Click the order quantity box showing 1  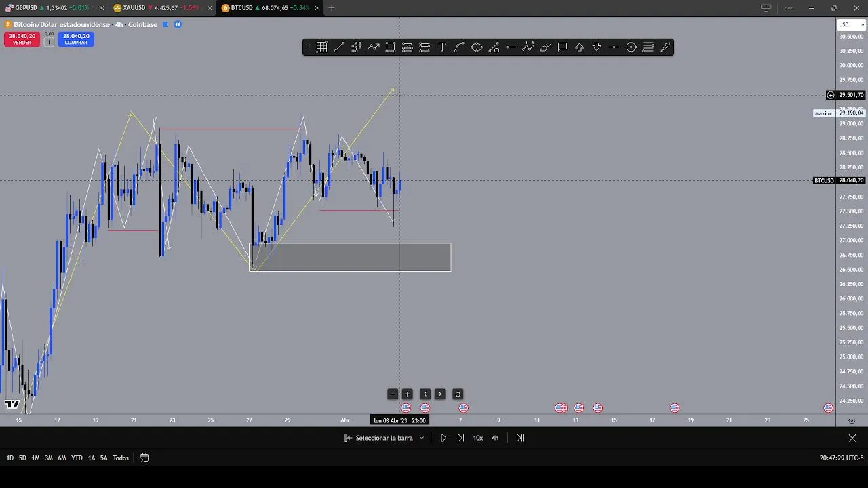tap(49, 42)
